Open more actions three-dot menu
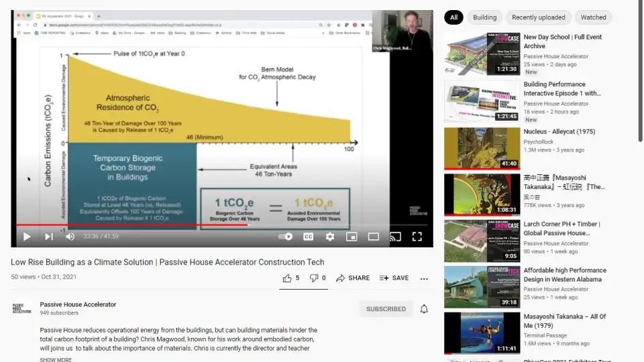The image size is (644, 362). (x=424, y=278)
